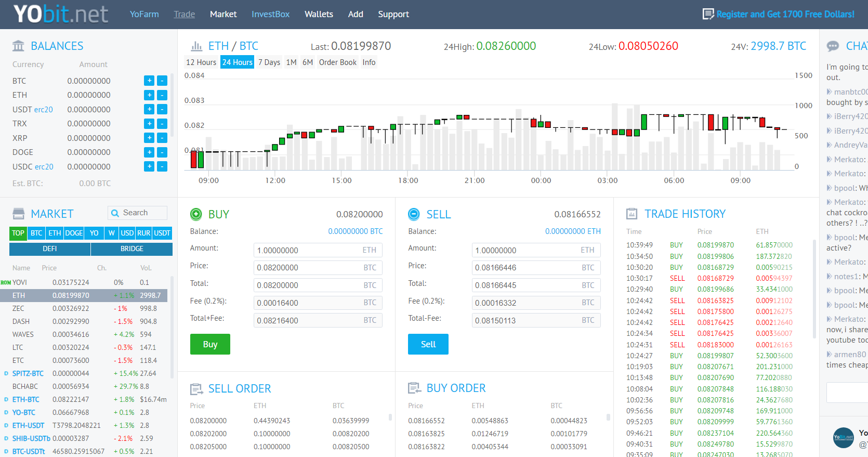Click the Buy Amount input field
The image size is (868, 457).
(318, 250)
